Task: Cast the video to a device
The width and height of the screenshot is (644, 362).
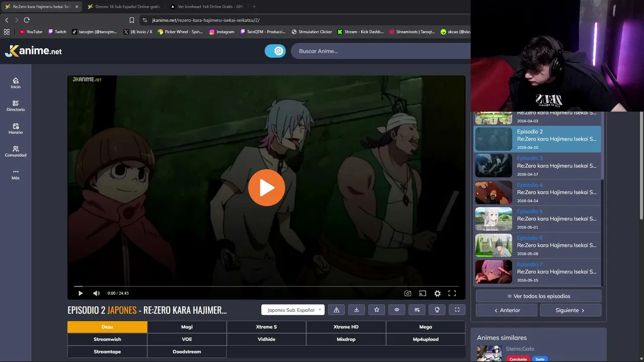Action: [x=423, y=293]
